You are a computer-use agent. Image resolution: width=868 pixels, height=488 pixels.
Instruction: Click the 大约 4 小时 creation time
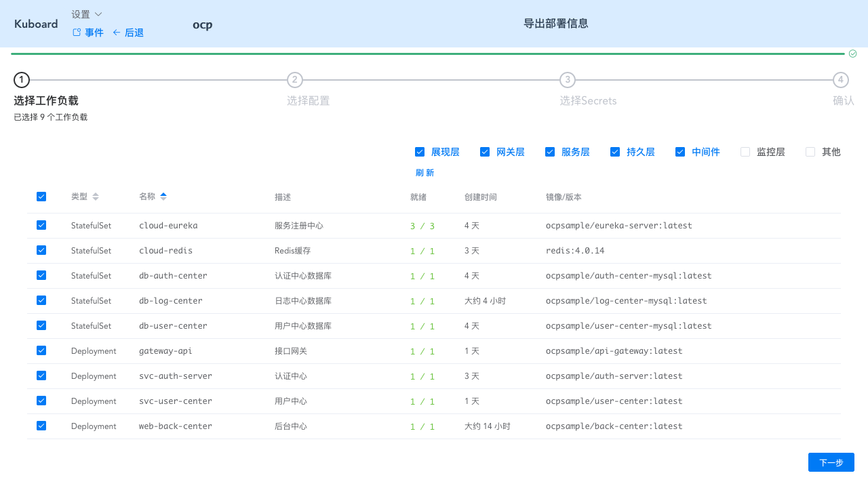point(486,301)
